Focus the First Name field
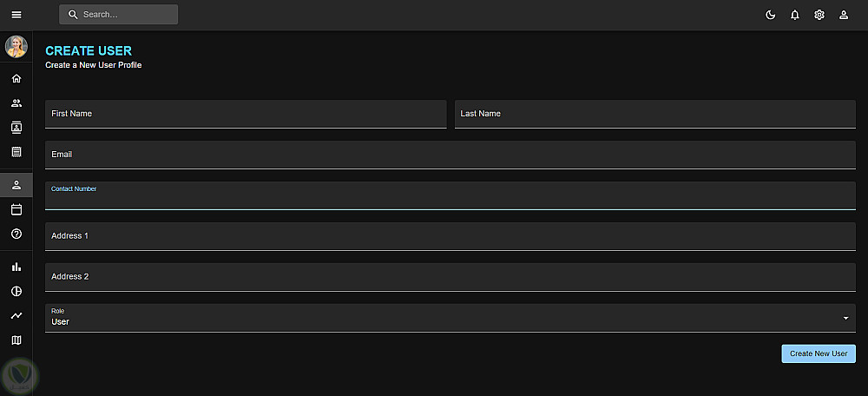The image size is (868, 396). click(x=246, y=114)
